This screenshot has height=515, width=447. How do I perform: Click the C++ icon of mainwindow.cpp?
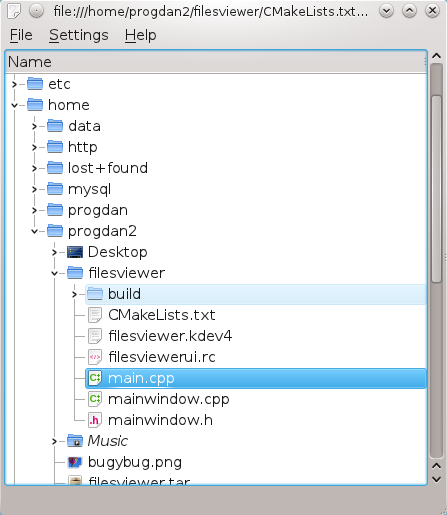pyautogui.click(x=95, y=399)
